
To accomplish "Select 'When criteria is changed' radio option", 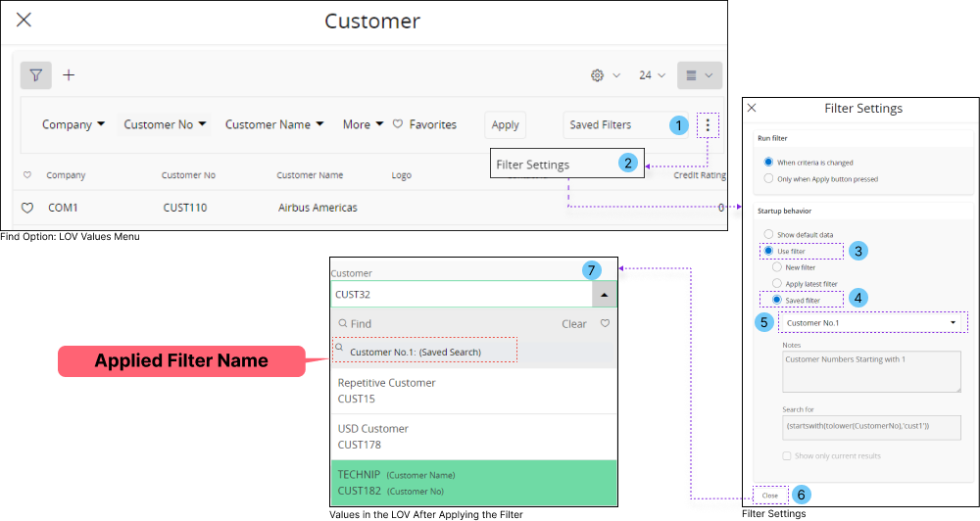I will (769, 163).
